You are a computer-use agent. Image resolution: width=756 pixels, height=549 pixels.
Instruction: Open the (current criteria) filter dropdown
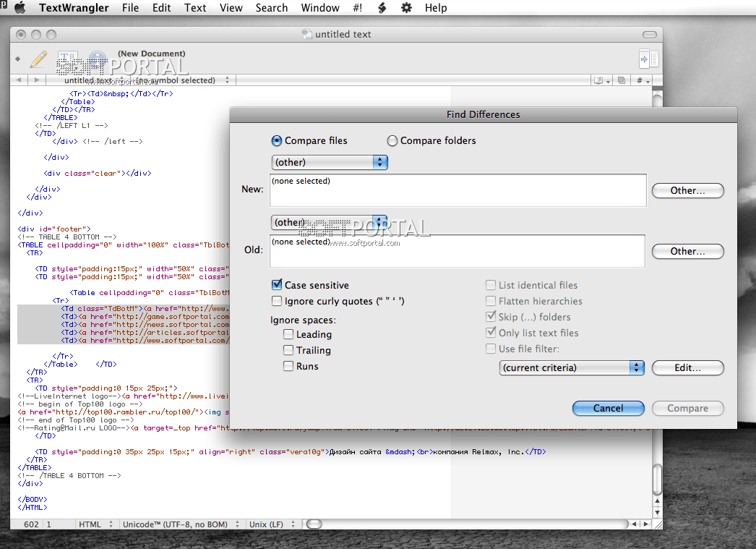tap(572, 367)
